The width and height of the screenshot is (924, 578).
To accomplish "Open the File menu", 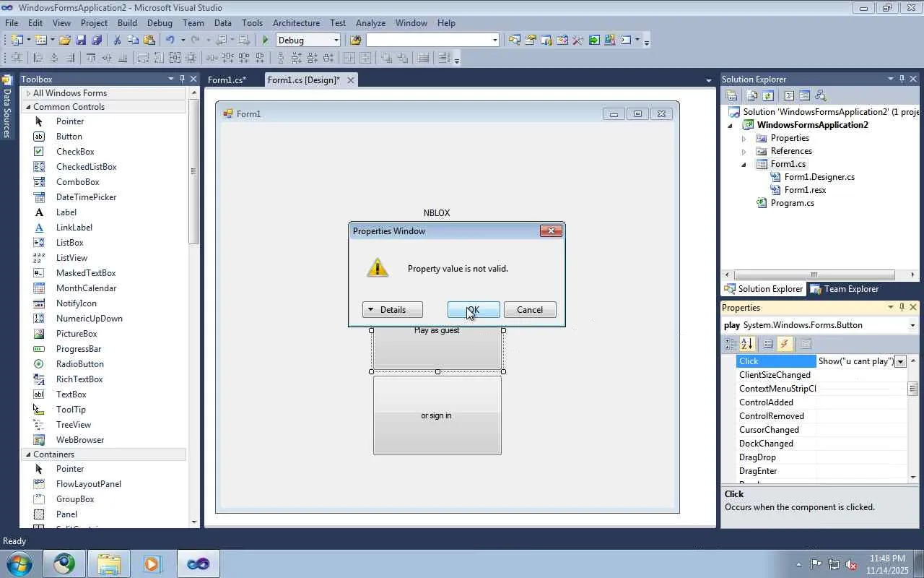I will tap(12, 22).
